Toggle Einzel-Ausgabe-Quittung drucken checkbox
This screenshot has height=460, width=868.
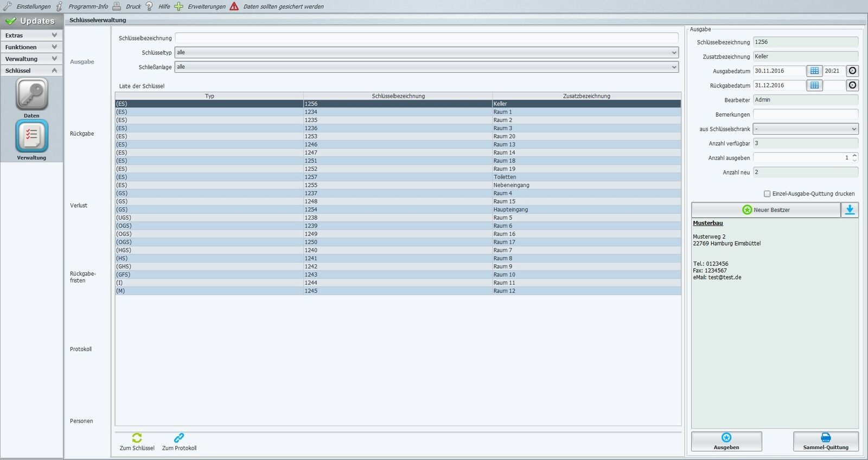point(767,194)
